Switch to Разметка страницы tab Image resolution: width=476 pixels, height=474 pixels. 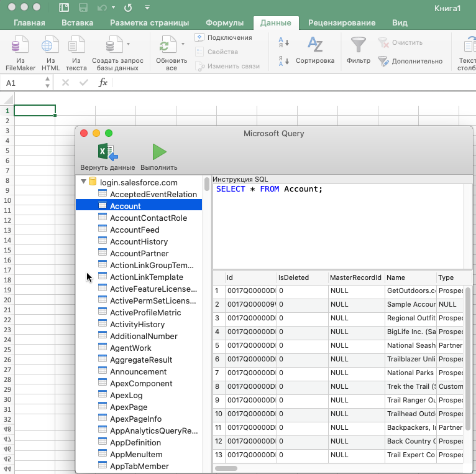pos(149,23)
